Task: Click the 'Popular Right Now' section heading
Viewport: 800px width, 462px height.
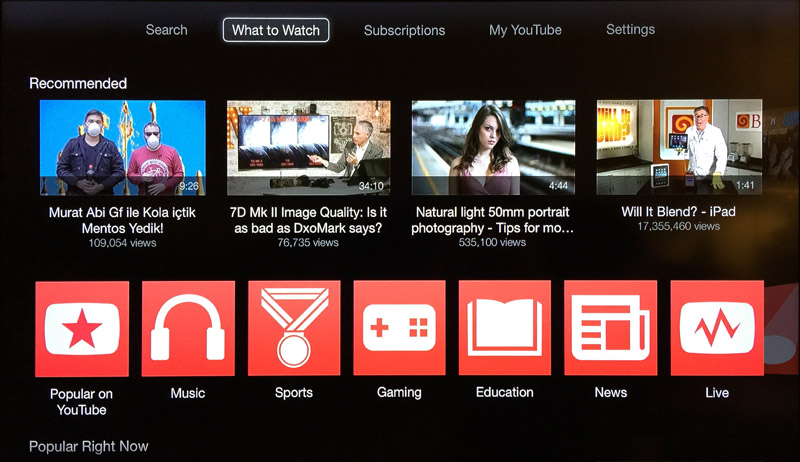Action: [x=89, y=447]
